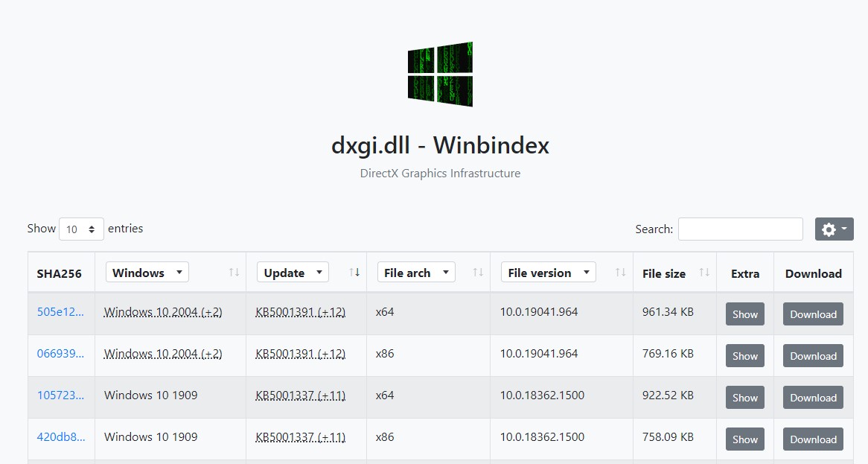Expand the File version filter dropdown
Screen dimensions: 868x464
(549, 273)
